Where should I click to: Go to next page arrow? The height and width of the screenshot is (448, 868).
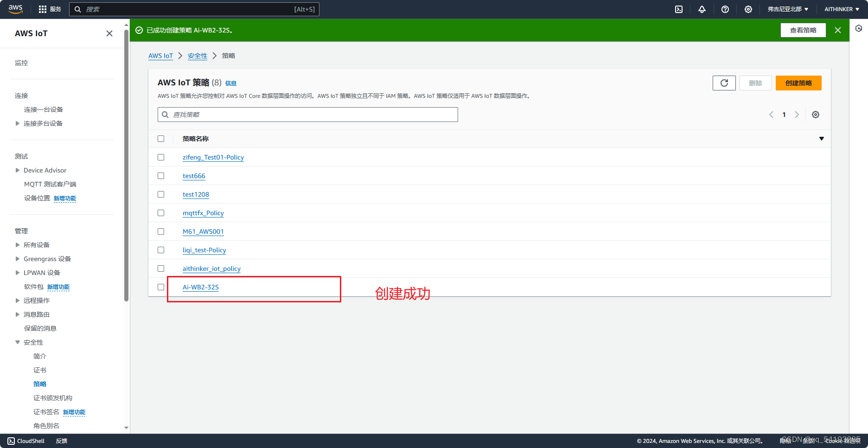(797, 115)
